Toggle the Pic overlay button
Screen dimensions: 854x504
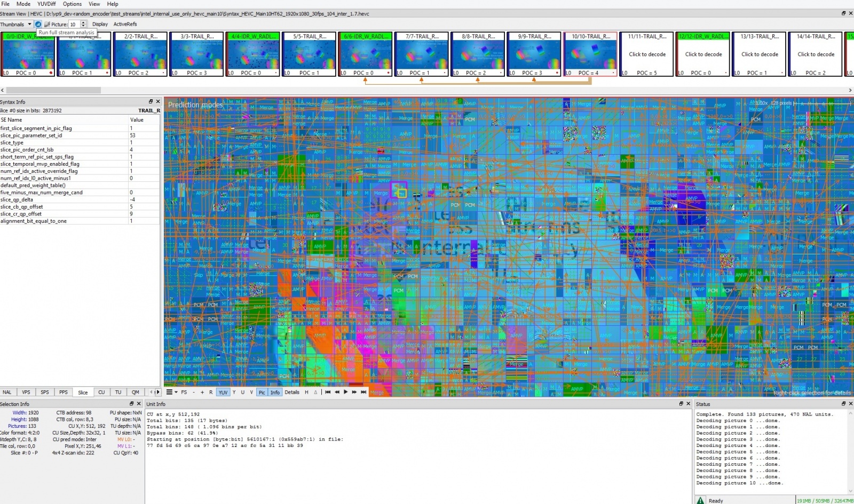point(262,392)
